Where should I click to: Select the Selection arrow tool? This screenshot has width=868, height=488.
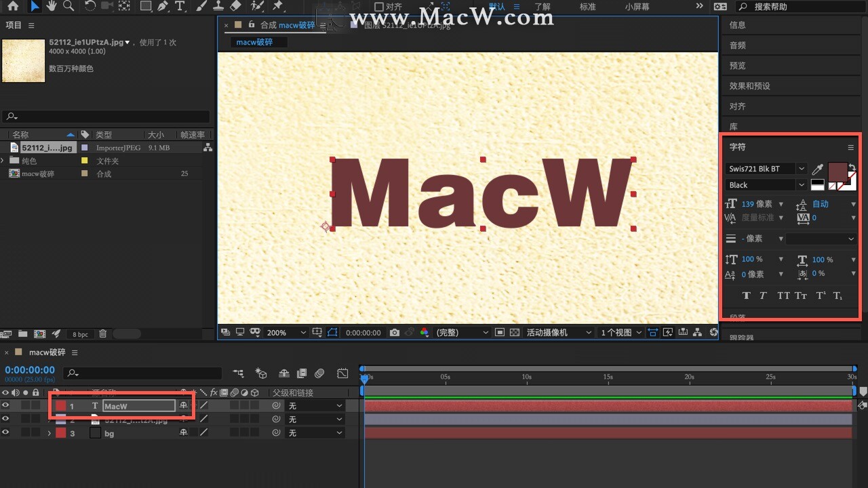[x=34, y=6]
